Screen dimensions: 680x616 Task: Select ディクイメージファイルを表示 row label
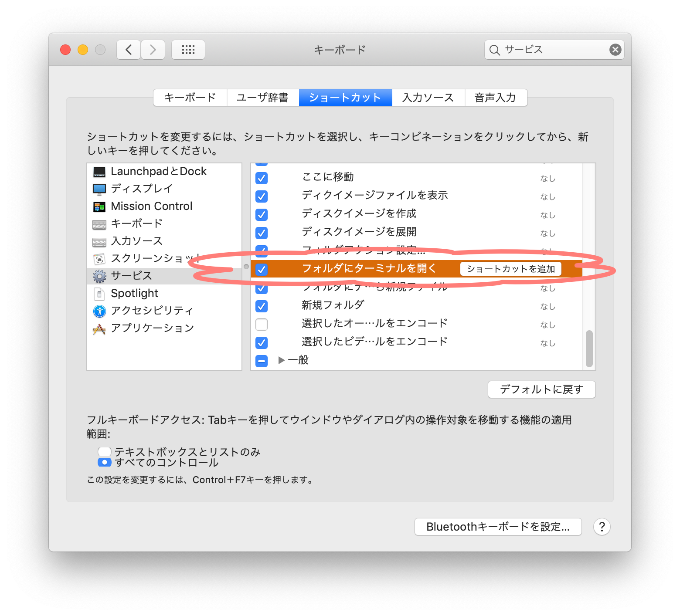[x=375, y=196]
